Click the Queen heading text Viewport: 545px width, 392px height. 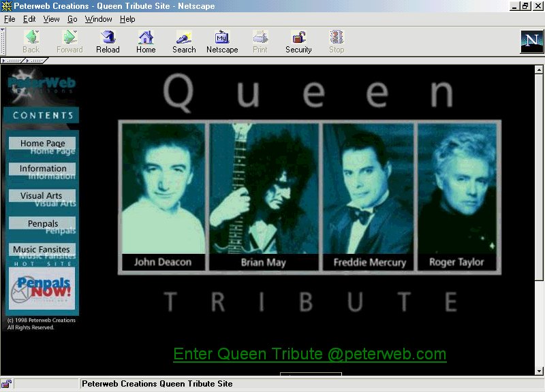pyautogui.click(x=308, y=93)
